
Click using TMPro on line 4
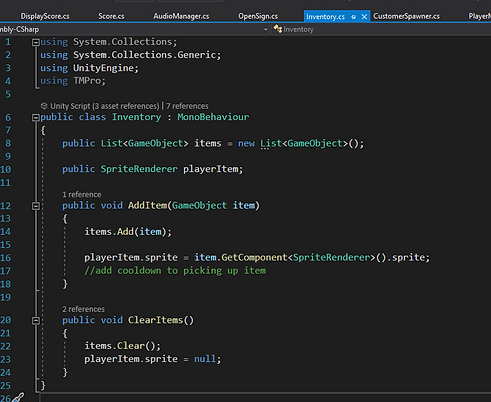(x=73, y=81)
